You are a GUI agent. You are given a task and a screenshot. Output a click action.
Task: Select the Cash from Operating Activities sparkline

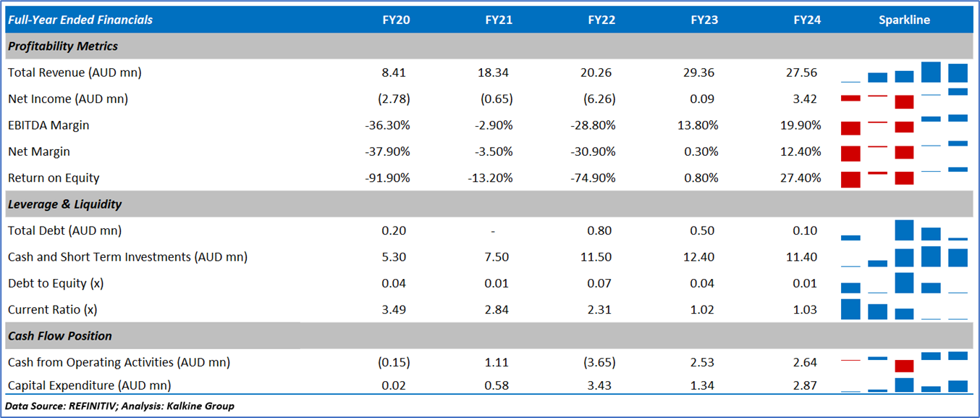[904, 362]
